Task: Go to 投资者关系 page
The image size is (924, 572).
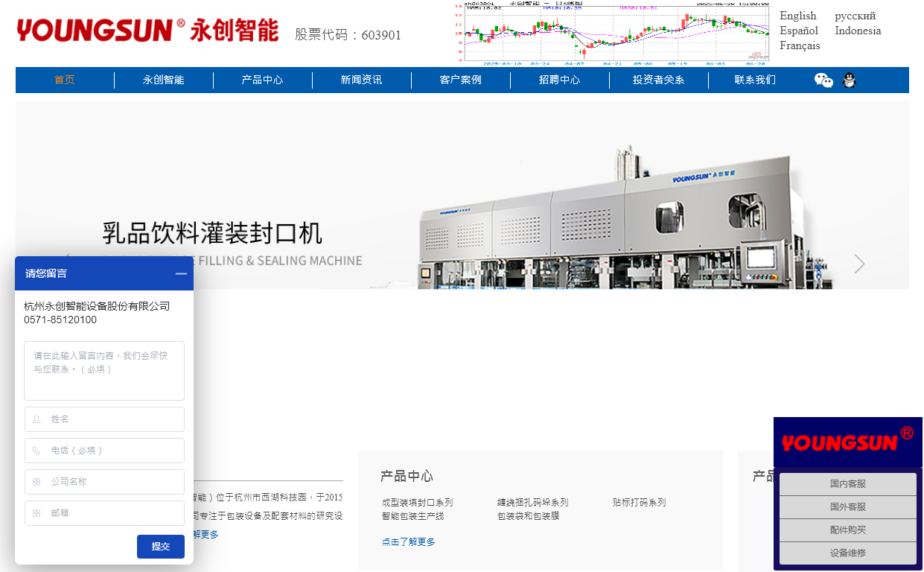Action: 658,80
